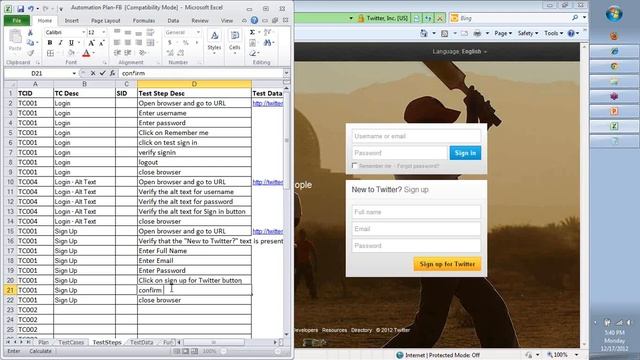Switch to Internet Explorer in the taskbar
The height and width of the screenshot is (360, 640).
pos(614,51)
